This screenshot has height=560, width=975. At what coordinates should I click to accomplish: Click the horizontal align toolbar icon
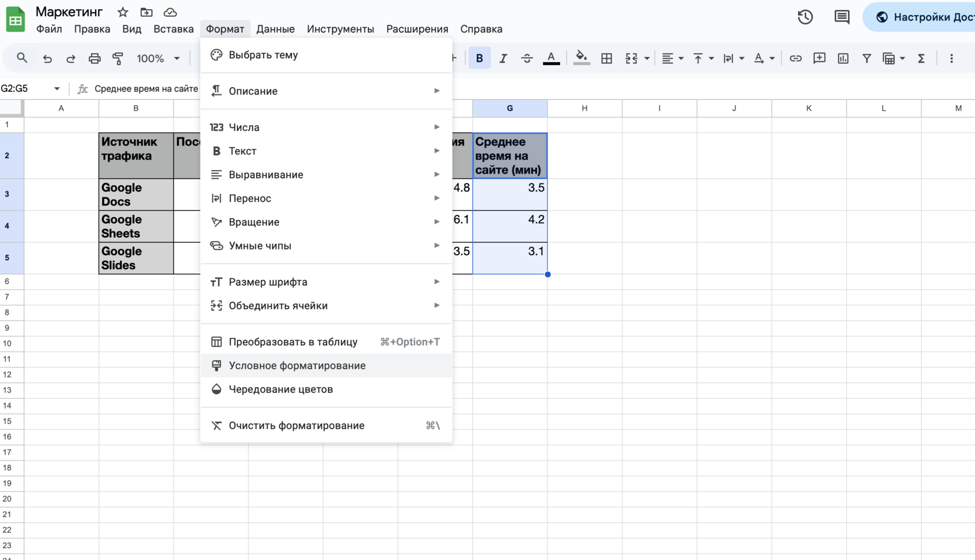tap(668, 58)
